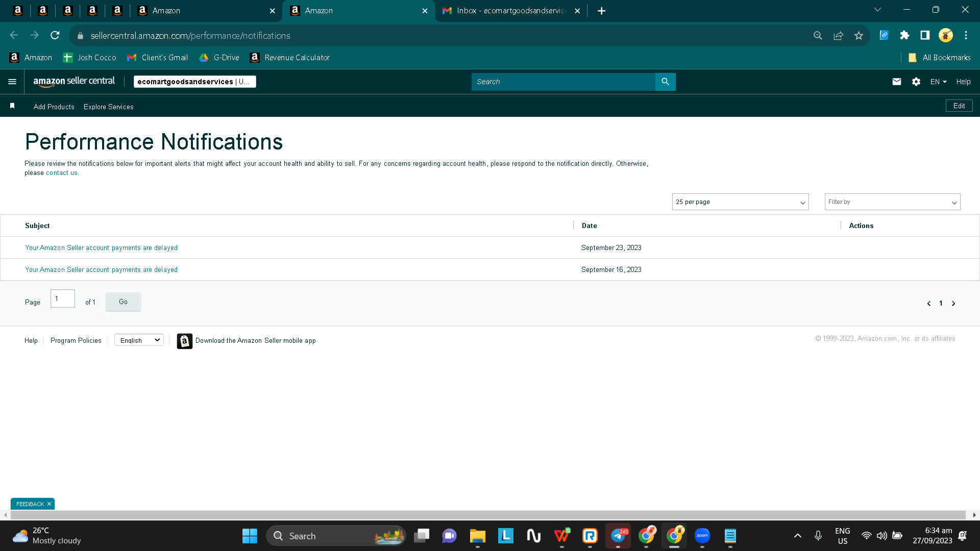Open the Josh Cocco bookmark
This screenshot has width=980, height=551.
[x=90, y=58]
